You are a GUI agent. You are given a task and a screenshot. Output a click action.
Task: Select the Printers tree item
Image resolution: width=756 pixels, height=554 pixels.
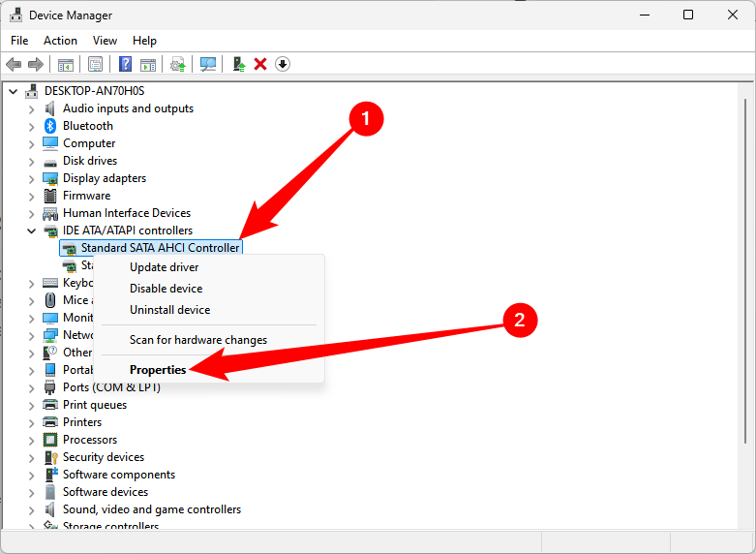point(82,422)
